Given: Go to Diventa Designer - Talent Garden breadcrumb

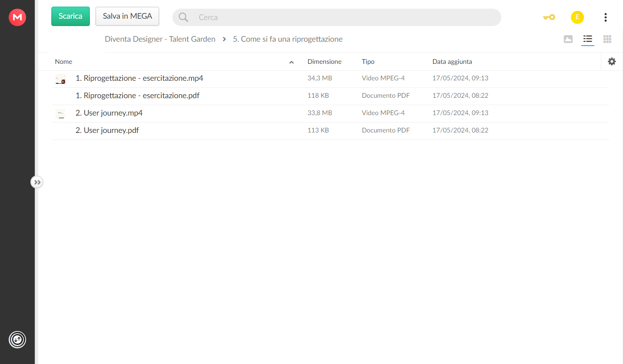Looking at the screenshot, I should click(x=160, y=39).
